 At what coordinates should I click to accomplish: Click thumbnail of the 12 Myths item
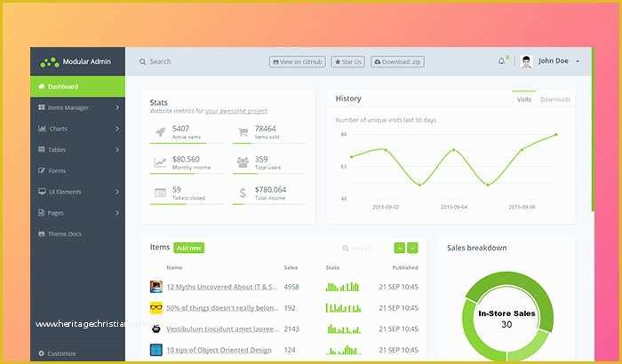[155, 287]
